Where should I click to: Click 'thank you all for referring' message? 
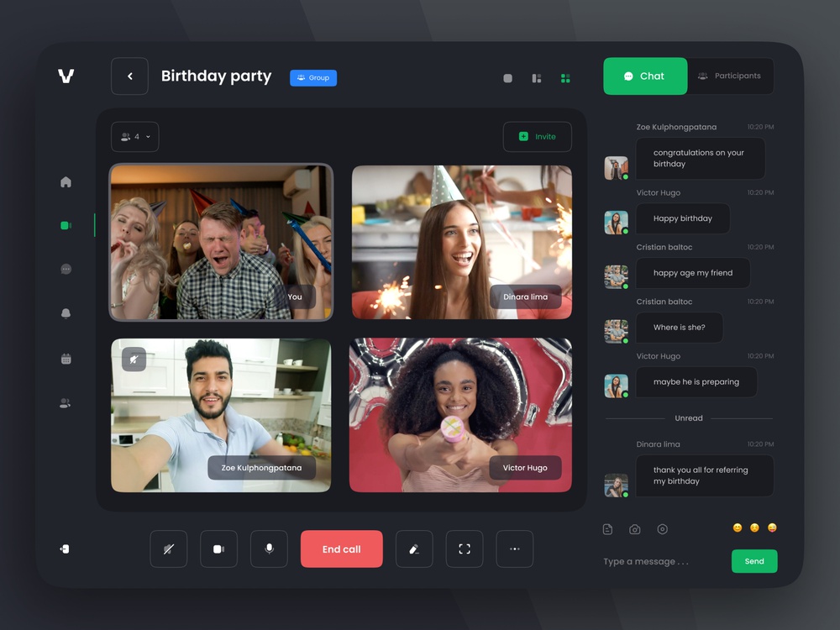click(705, 475)
